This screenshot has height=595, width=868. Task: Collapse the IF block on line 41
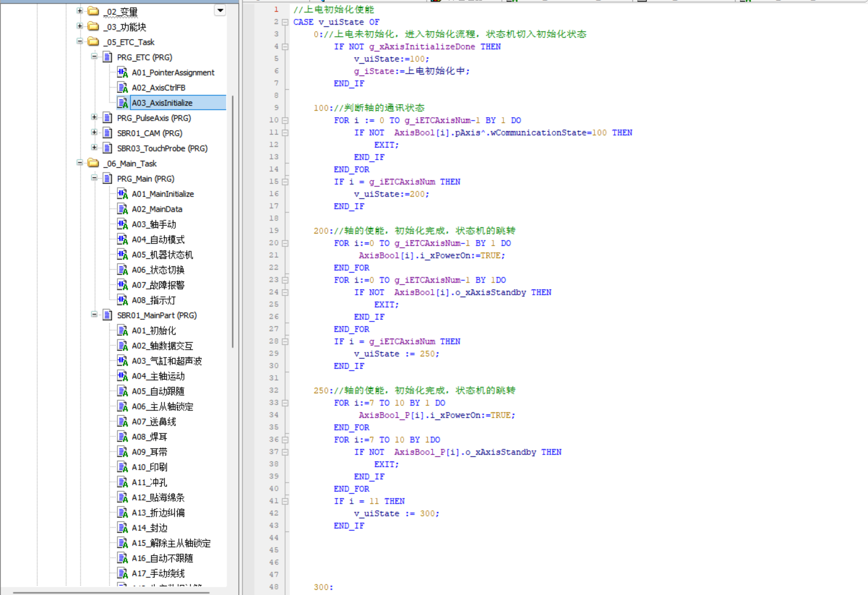click(285, 501)
